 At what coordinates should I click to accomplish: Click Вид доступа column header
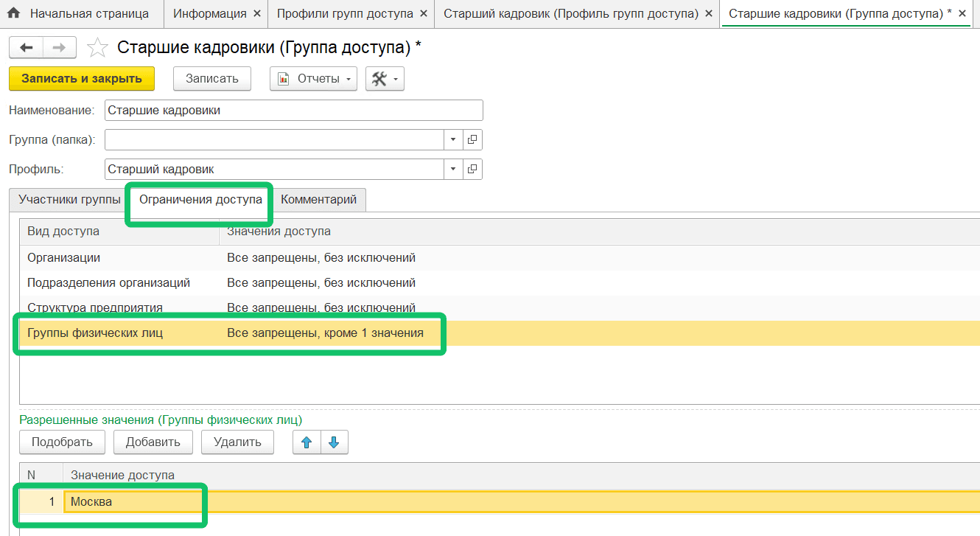pos(119,232)
